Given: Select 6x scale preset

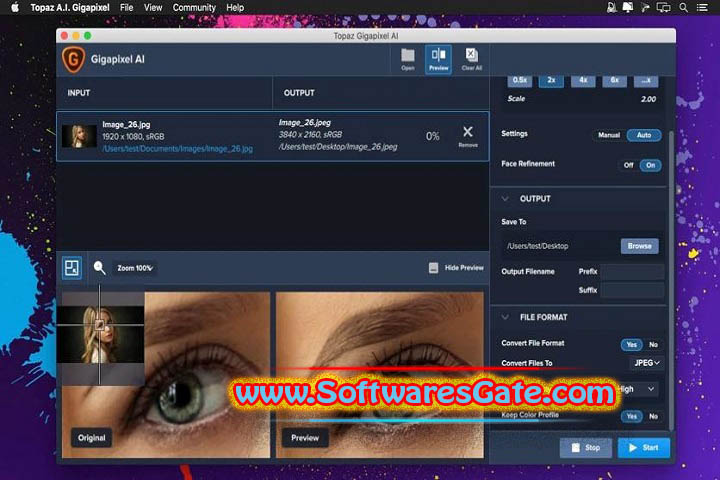Looking at the screenshot, I should point(614,81).
